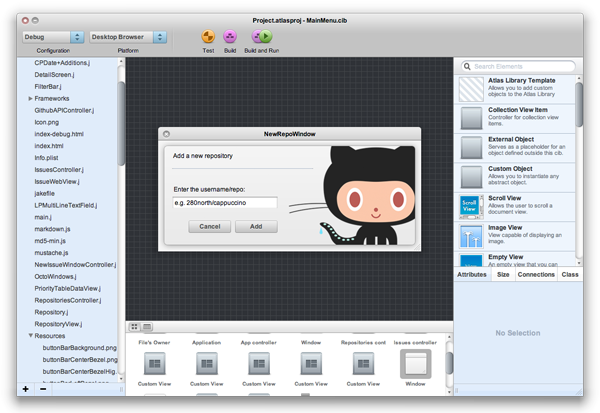This screenshot has height=413, width=600.
Task: Select the Window custom view object icon
Action: tap(311, 363)
